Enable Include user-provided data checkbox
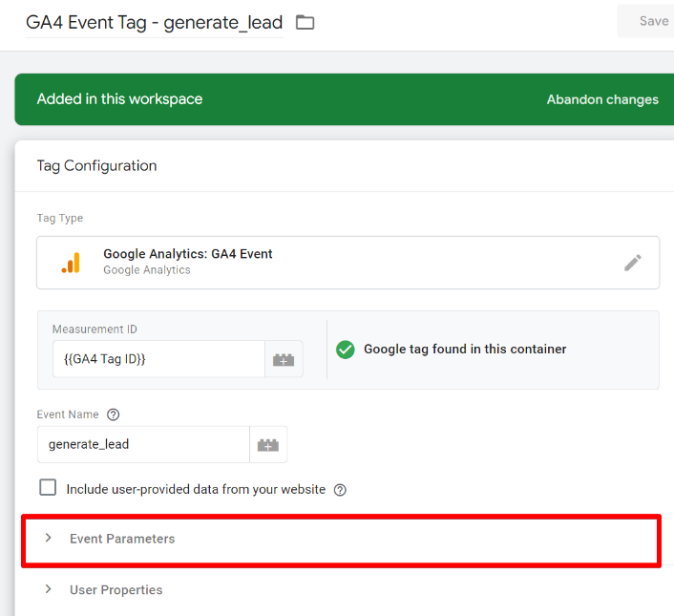 pyautogui.click(x=48, y=488)
